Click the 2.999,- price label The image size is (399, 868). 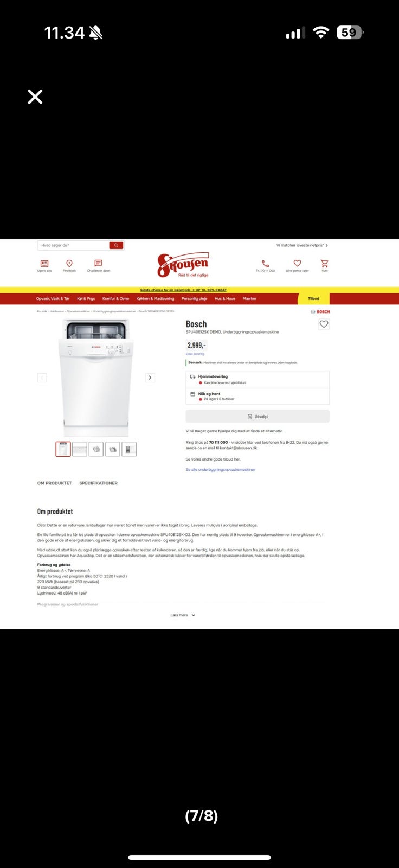point(196,345)
